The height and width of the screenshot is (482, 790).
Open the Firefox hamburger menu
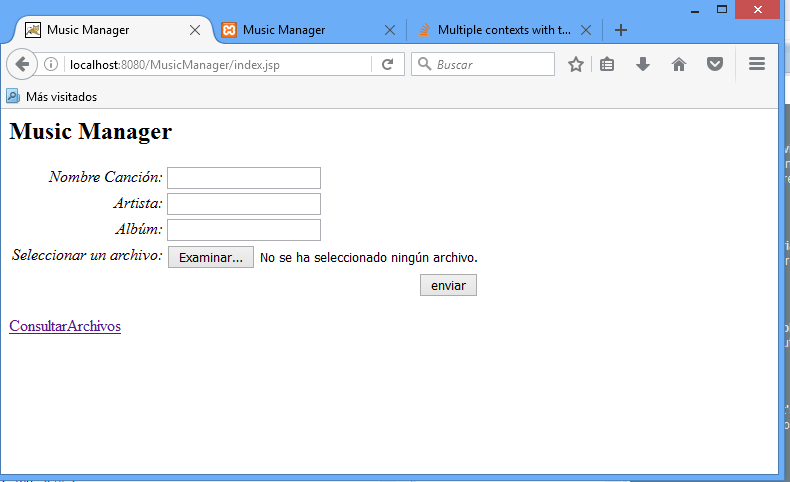[x=757, y=65]
